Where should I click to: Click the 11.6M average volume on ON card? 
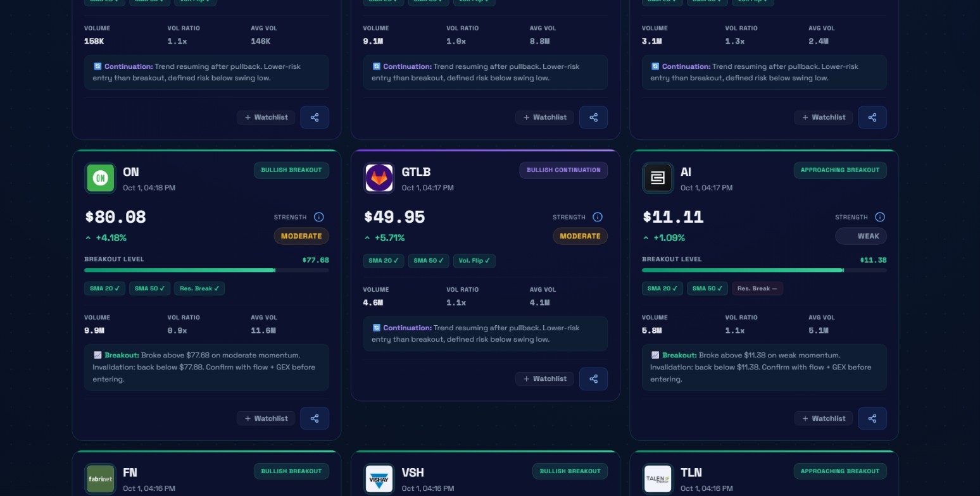click(x=263, y=330)
